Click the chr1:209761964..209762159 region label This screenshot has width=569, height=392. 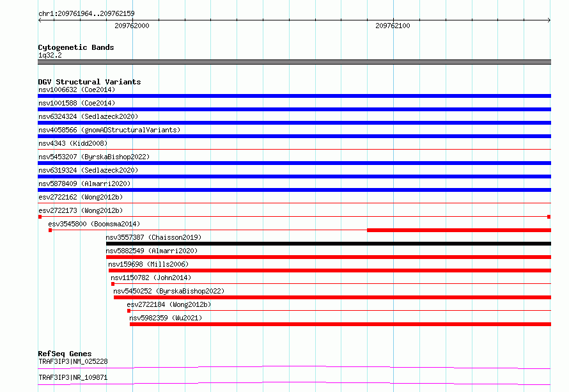[86, 13]
